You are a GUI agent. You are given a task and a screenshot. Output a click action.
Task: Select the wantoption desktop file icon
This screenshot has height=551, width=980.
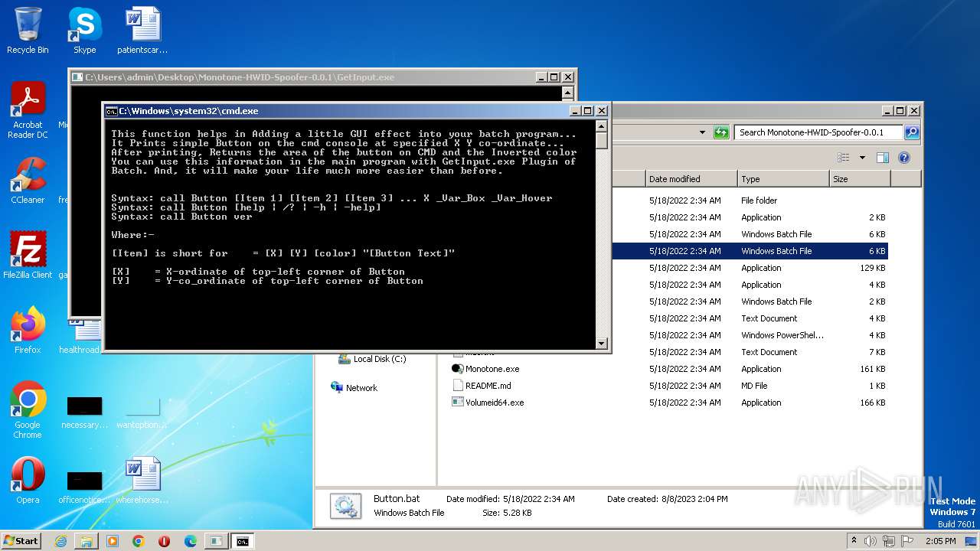[x=142, y=413]
